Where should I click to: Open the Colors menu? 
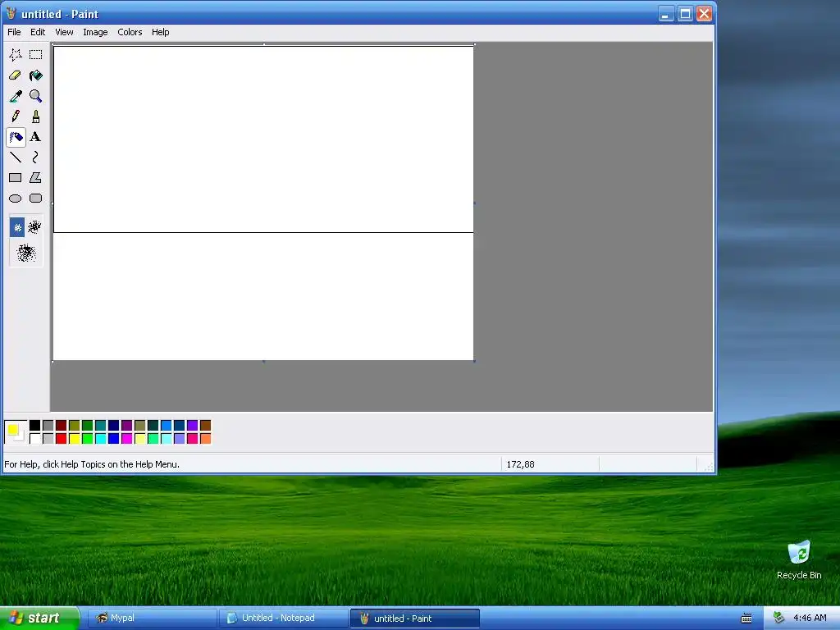coord(130,32)
